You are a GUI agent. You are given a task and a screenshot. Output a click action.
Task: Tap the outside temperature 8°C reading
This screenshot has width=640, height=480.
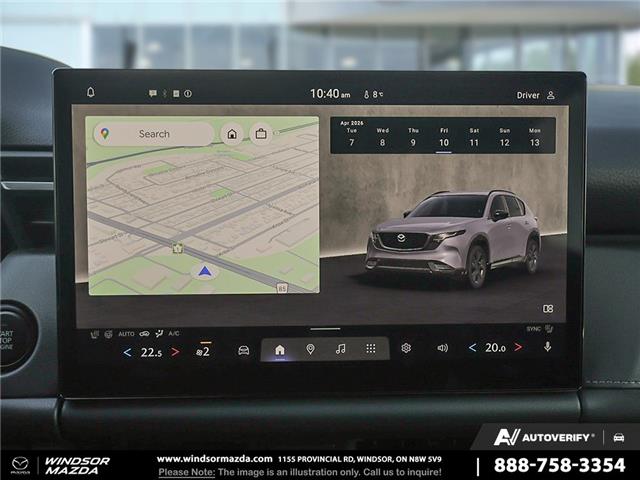(x=373, y=94)
